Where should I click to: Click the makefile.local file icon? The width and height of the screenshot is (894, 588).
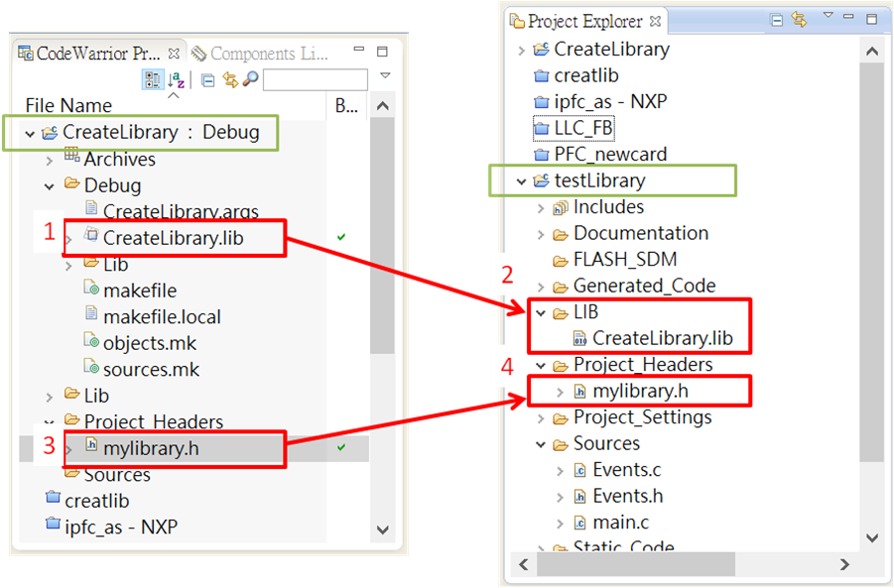click(x=92, y=317)
